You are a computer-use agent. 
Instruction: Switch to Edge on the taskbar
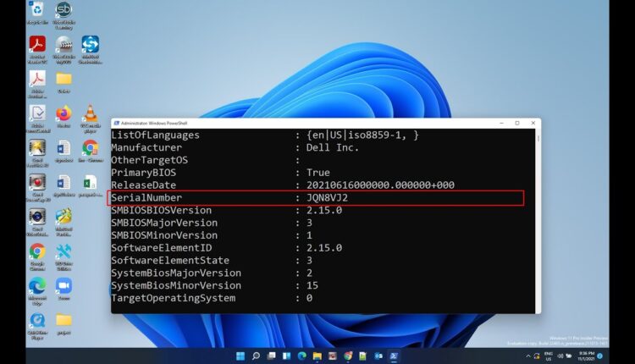tap(302, 356)
